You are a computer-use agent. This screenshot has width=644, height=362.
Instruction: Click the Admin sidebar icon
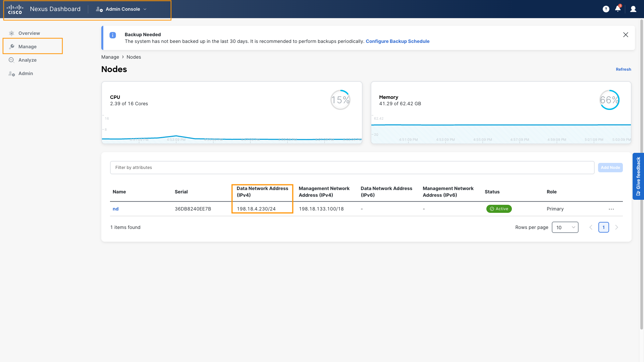point(11,73)
